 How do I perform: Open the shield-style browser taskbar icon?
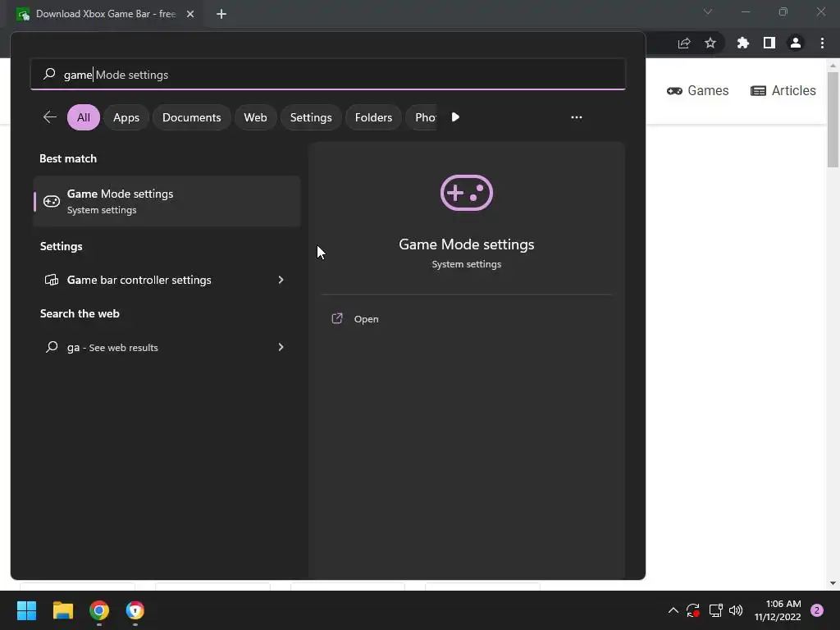[135, 610]
